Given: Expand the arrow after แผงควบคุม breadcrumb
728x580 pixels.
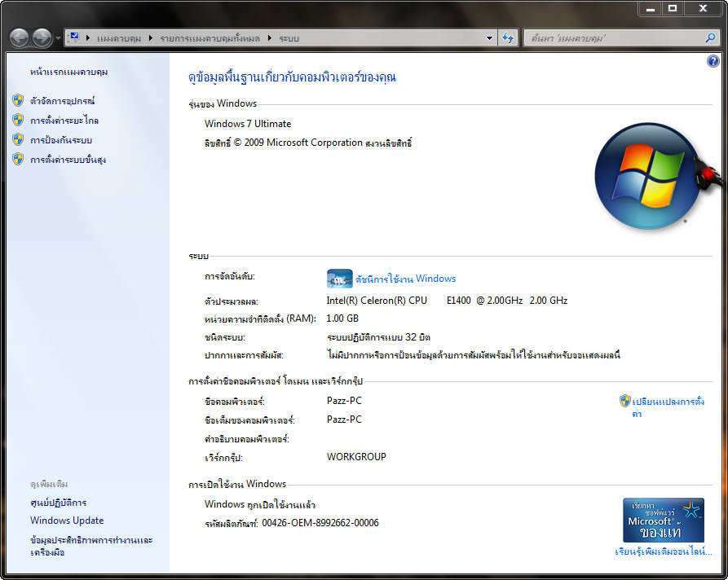Looking at the screenshot, I should [x=151, y=38].
